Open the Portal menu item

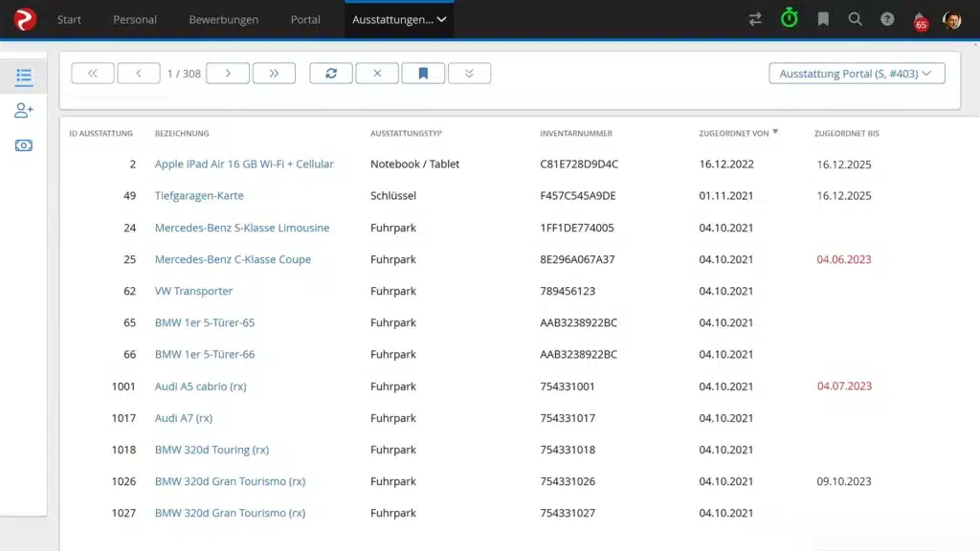click(305, 19)
